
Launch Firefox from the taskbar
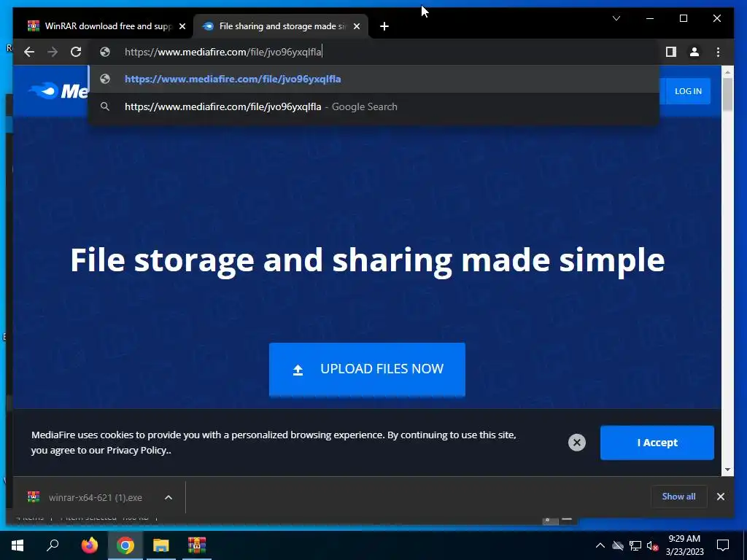pos(89,545)
